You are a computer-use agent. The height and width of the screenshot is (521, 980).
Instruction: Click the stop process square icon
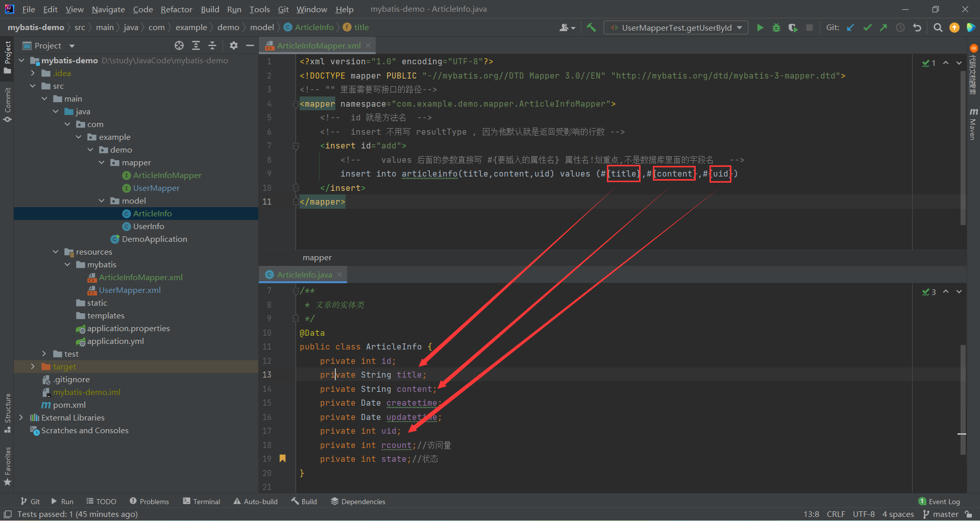pos(810,28)
